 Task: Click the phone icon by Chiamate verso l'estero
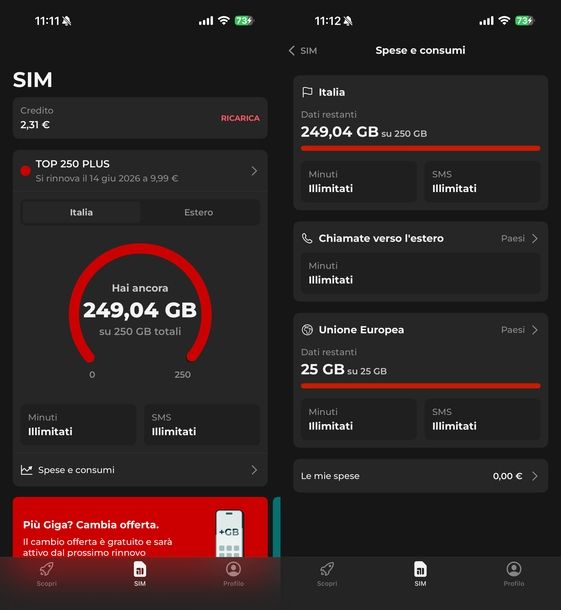(307, 238)
